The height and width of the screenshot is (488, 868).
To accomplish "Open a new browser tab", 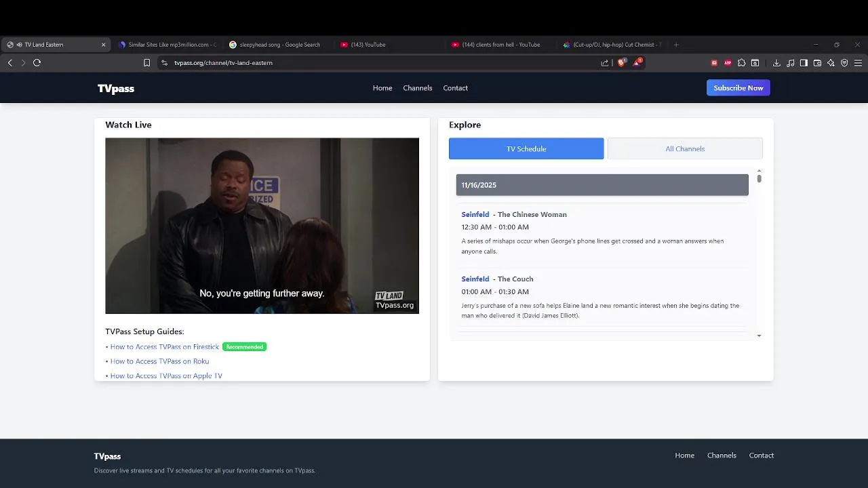I will pos(676,45).
